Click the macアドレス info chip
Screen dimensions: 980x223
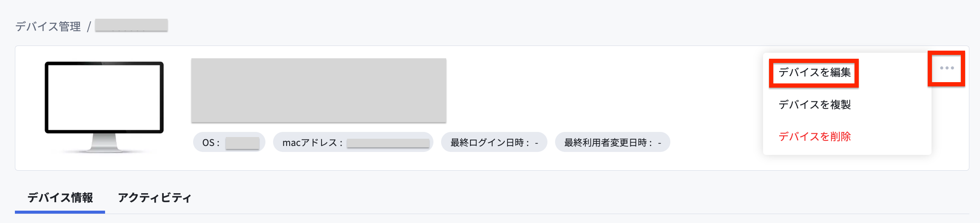click(353, 142)
